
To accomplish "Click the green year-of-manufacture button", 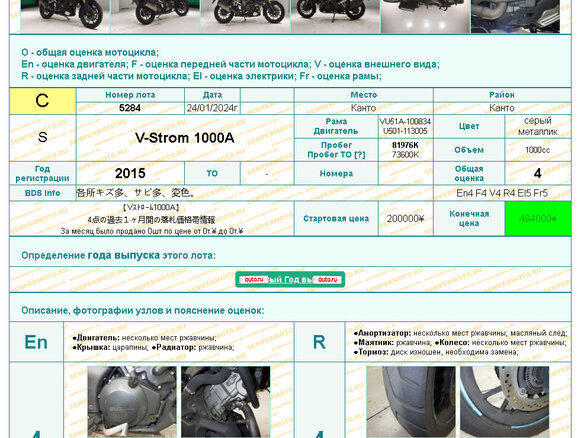I will click(290, 279).
